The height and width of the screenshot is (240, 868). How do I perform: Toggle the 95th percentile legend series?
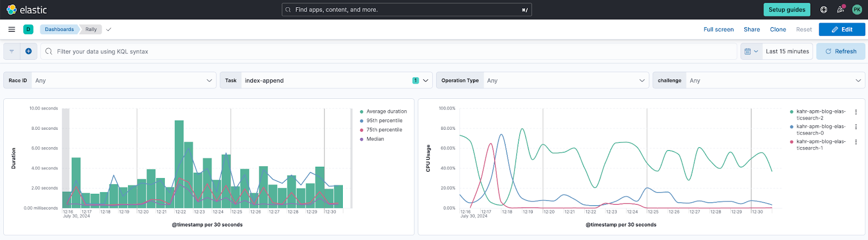[x=384, y=121]
